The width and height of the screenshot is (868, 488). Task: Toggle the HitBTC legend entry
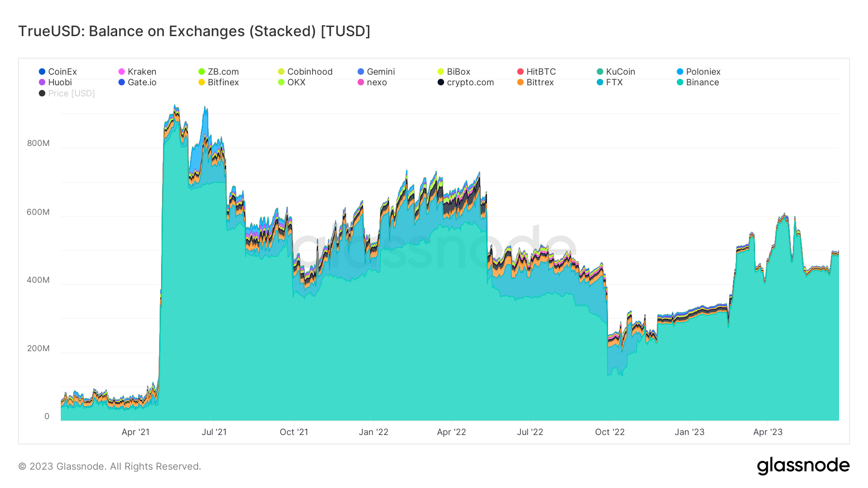click(536, 72)
